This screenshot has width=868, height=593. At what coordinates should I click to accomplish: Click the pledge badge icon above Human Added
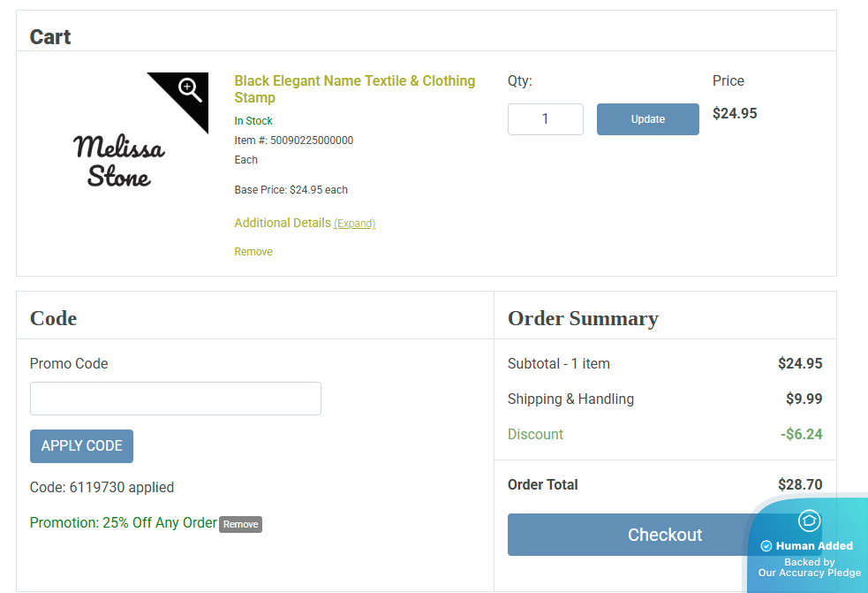[x=809, y=521]
